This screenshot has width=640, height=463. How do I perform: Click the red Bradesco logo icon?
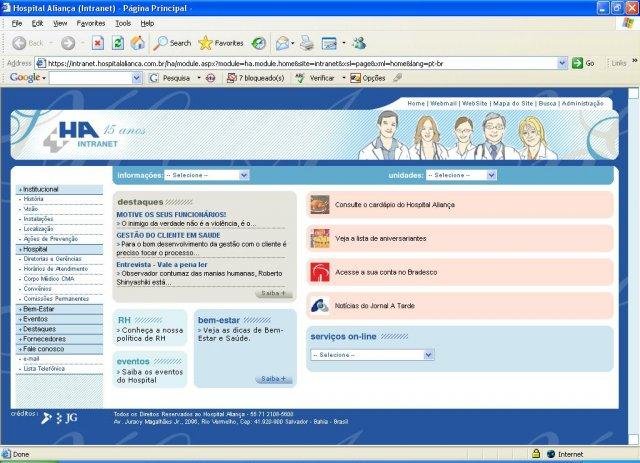(320, 272)
